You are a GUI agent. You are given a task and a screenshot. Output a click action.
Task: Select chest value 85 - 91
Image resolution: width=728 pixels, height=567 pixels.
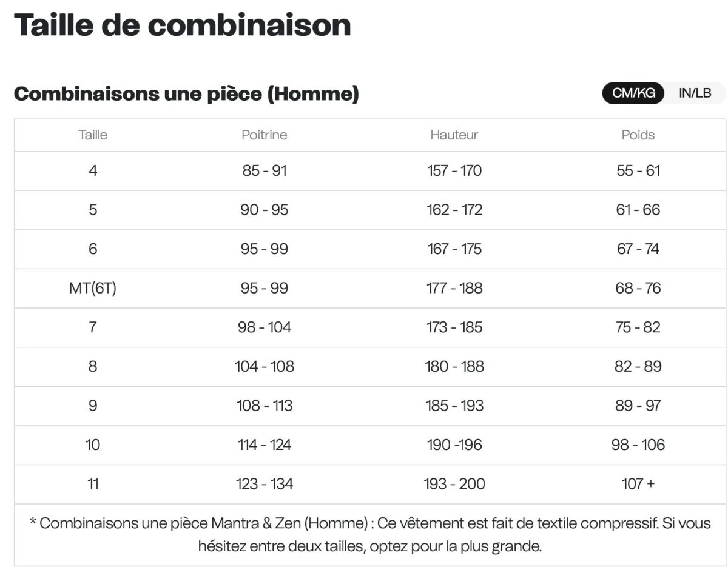click(x=265, y=171)
